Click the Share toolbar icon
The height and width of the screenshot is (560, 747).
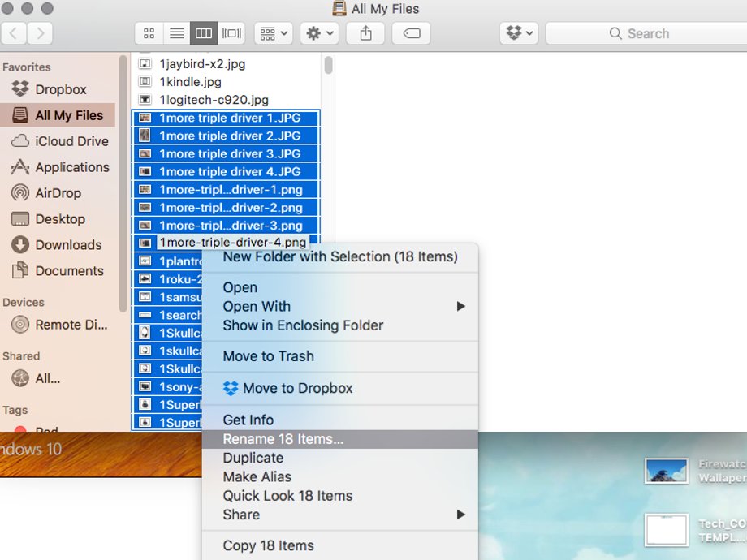(365, 33)
